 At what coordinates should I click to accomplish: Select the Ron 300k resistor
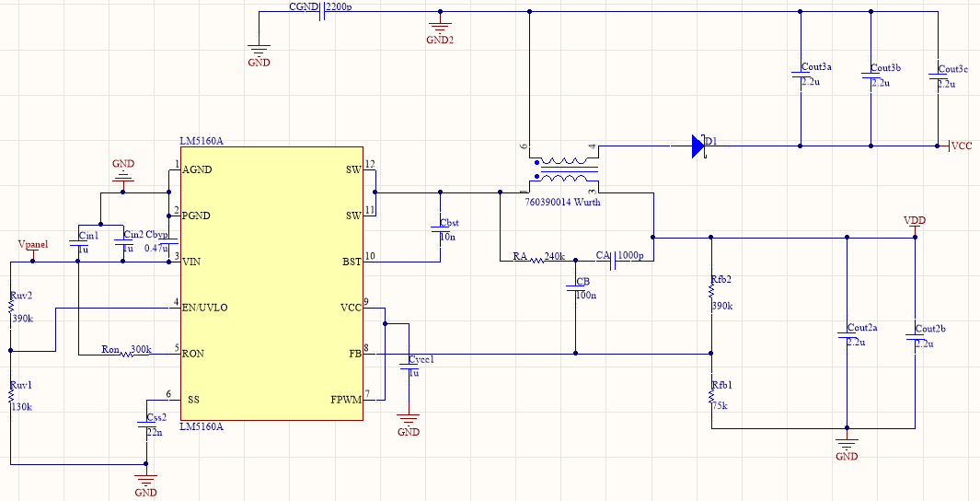[x=128, y=354]
